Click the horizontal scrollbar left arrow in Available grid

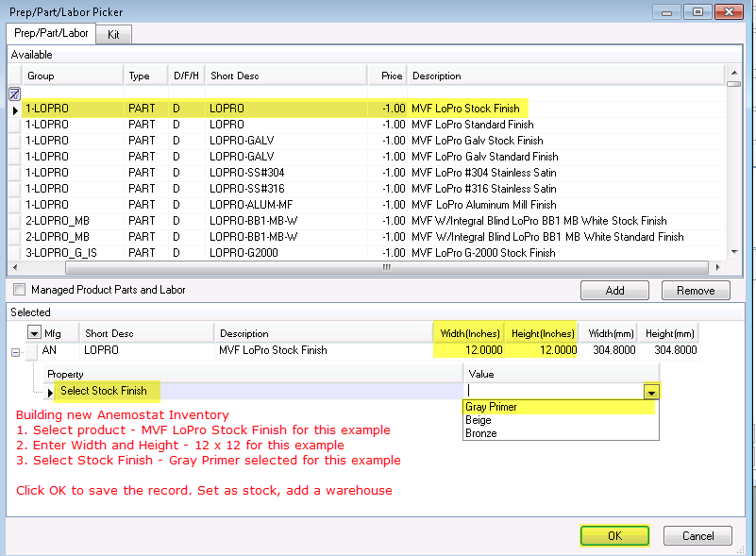14,267
